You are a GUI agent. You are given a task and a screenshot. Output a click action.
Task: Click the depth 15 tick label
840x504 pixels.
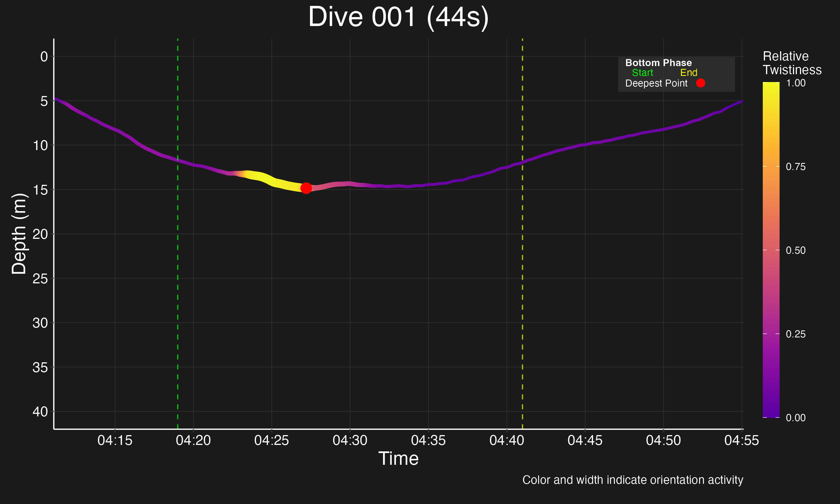tap(40, 190)
